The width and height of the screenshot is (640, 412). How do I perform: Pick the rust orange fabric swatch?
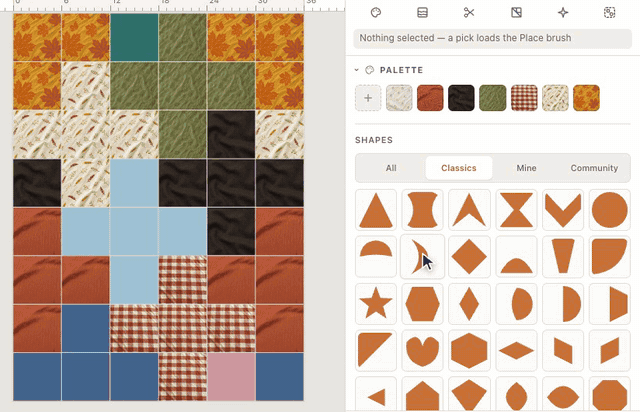point(430,98)
